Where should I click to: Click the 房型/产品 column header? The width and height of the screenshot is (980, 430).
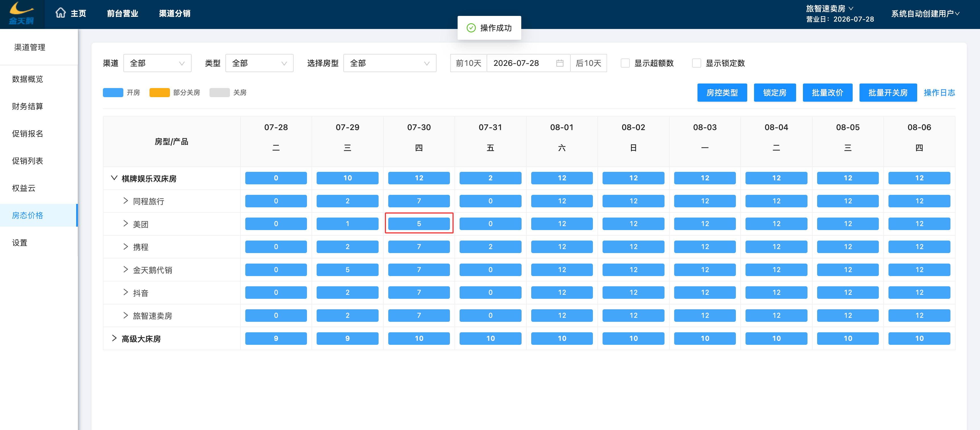[172, 142]
